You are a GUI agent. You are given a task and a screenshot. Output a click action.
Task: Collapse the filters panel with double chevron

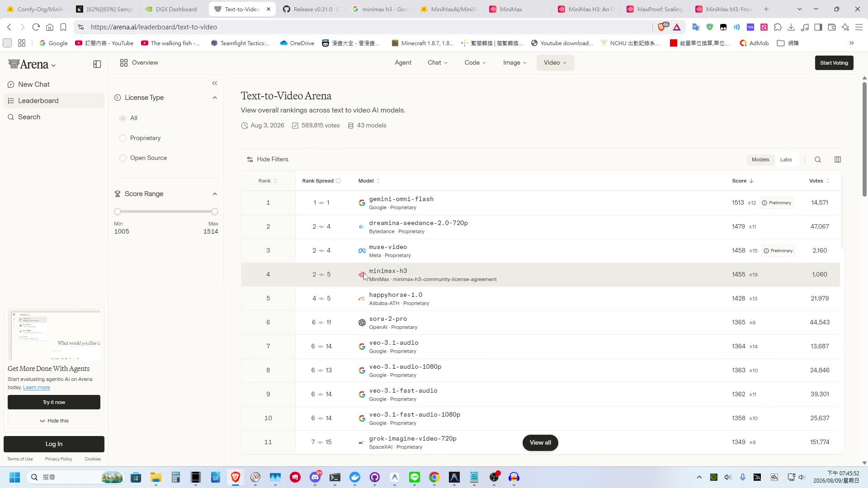(215, 83)
